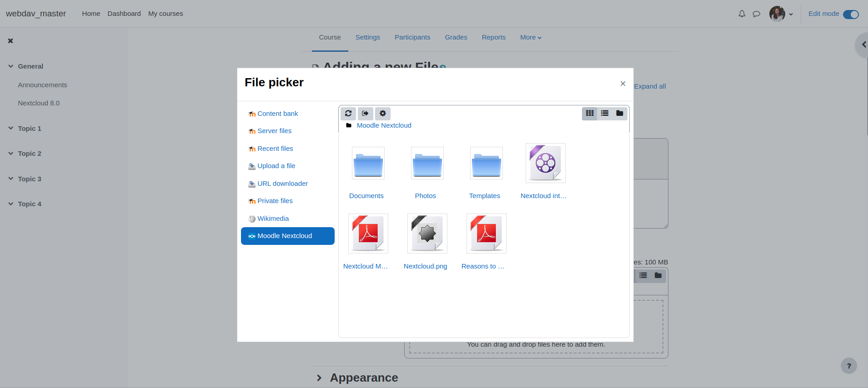Open notifications bell icon
This screenshot has height=388, width=868.
click(742, 14)
